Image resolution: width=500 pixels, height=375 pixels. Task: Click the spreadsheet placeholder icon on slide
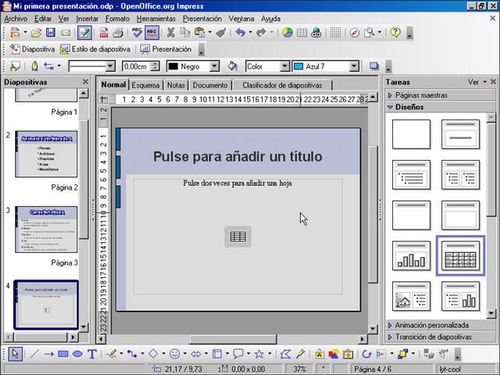[238, 237]
